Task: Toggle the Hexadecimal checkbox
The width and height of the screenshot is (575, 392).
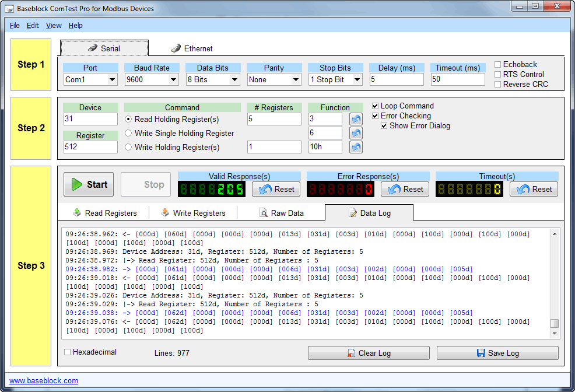Action: click(x=68, y=352)
